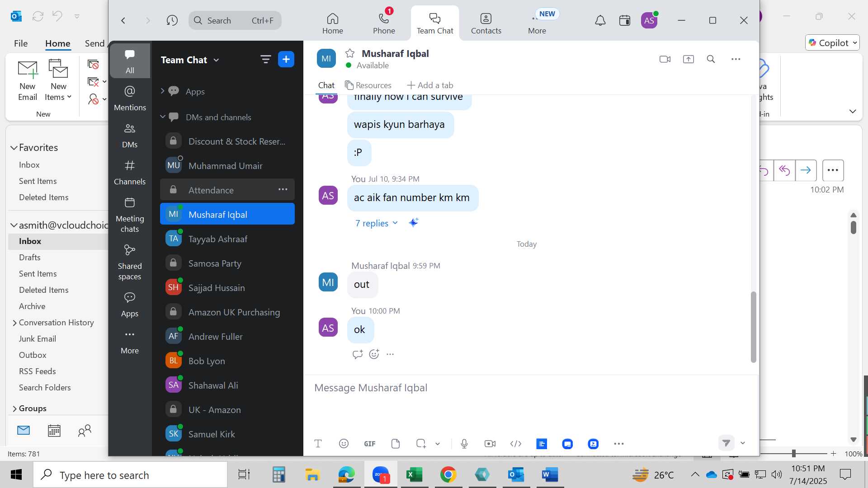Open the Attendance channel
Screen dimensions: 868x488
(x=227, y=190)
